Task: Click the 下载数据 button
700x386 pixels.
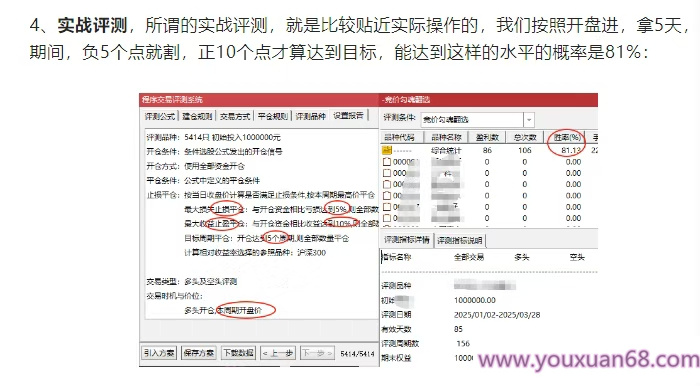Action: (239, 353)
